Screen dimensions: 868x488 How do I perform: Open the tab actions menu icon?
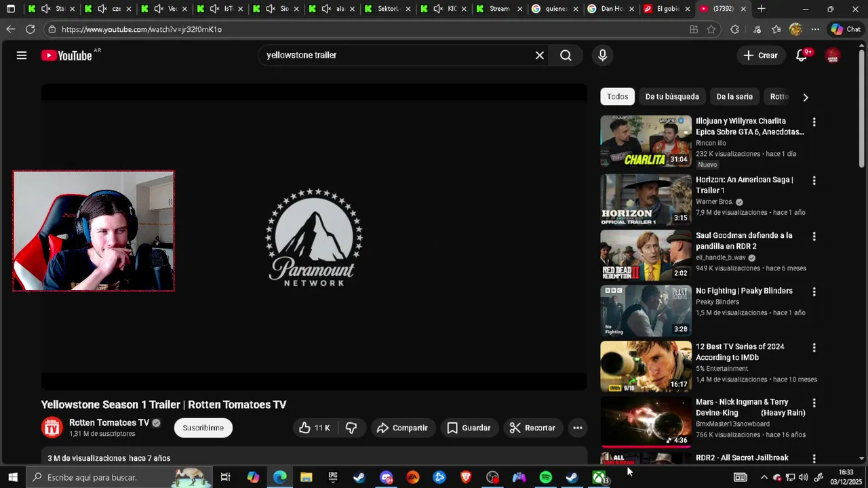[x=10, y=9]
